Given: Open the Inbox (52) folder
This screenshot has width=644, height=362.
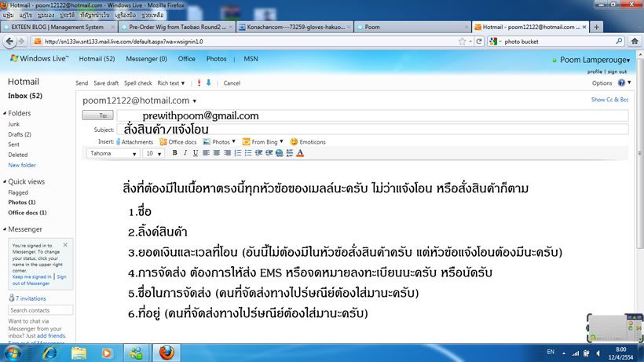Looking at the screenshot, I should [25, 96].
